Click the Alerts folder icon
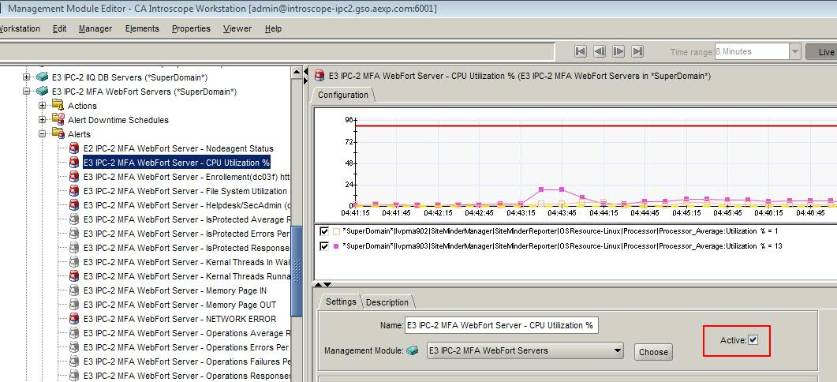Screen dimensions: 837x382 tap(58, 133)
